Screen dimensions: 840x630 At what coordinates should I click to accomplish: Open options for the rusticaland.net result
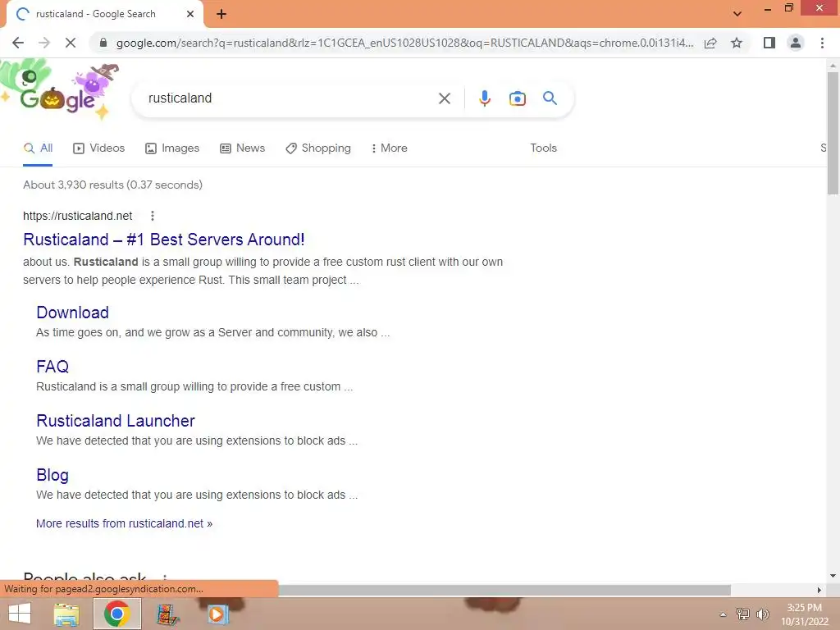click(152, 216)
